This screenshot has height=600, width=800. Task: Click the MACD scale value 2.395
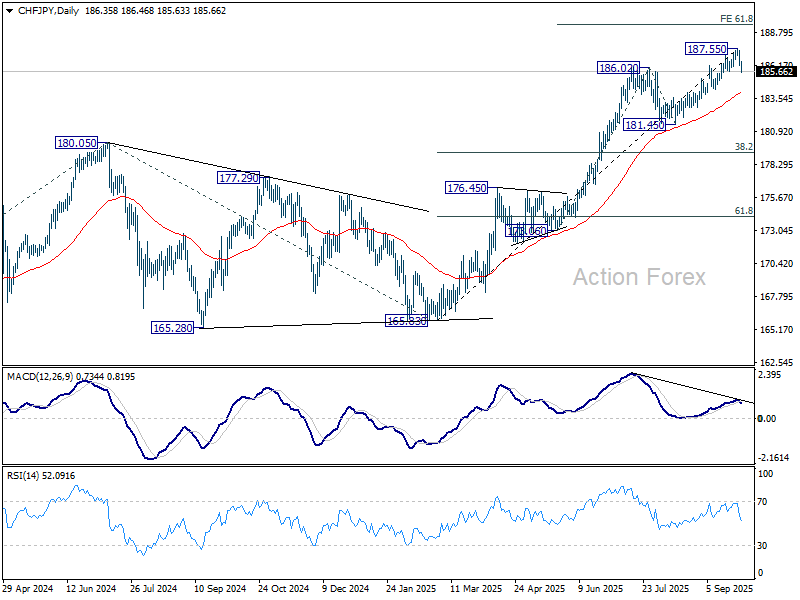tap(770, 375)
